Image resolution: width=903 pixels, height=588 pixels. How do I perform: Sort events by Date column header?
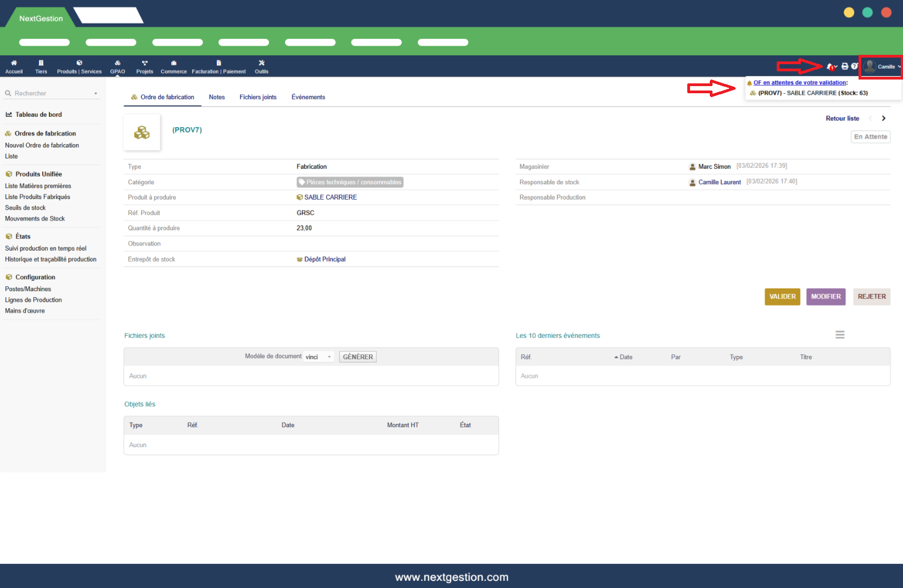coord(626,357)
